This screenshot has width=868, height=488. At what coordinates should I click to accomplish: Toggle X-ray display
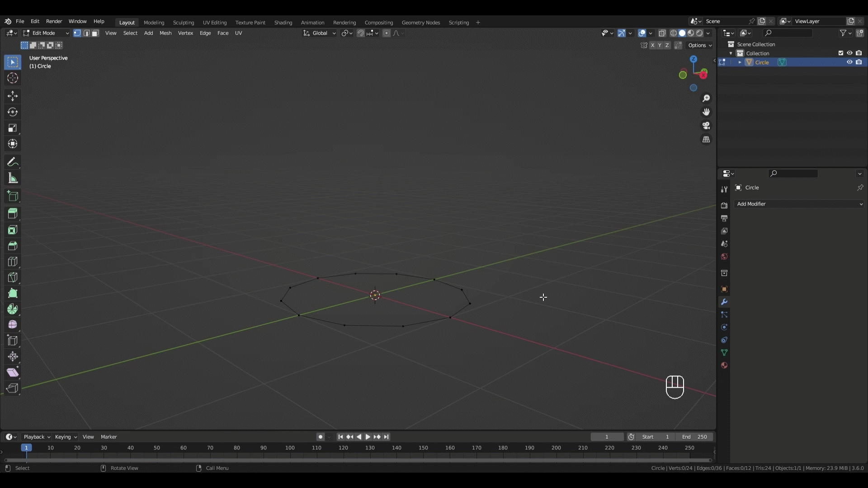point(662,33)
